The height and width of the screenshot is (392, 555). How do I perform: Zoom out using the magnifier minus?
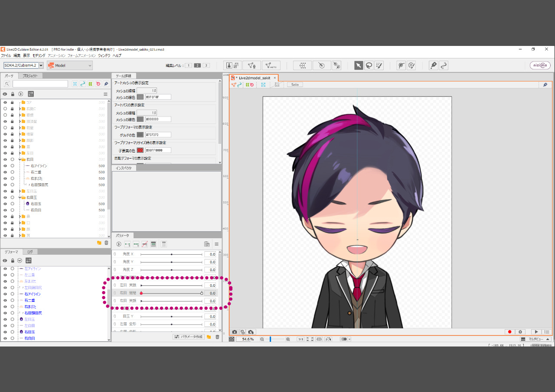pos(262,339)
